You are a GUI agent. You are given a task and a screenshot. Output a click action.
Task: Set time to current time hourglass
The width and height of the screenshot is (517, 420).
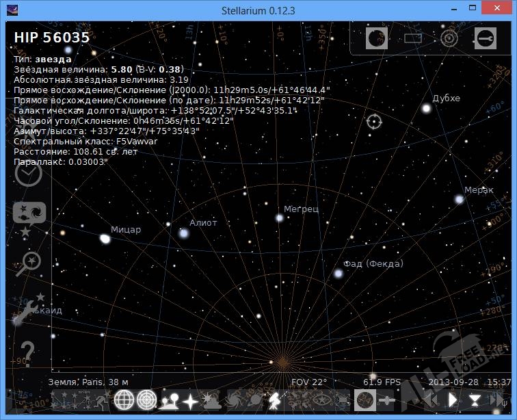[475, 399]
